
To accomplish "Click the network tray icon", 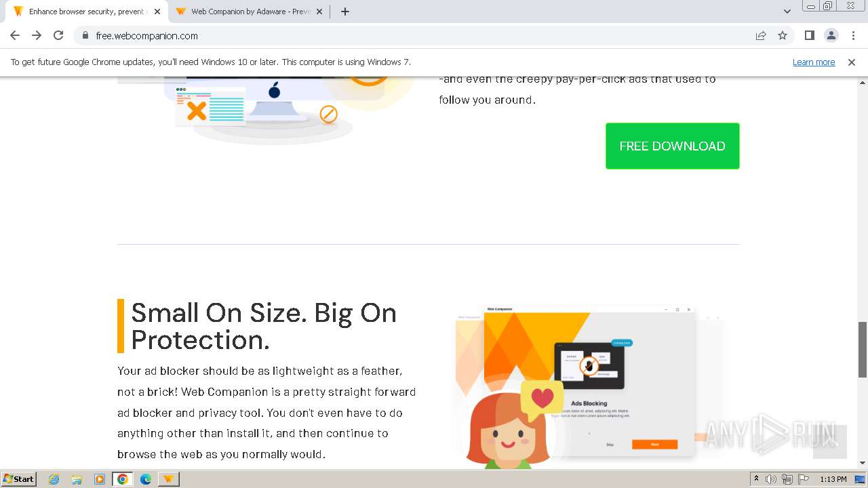I will tap(787, 479).
